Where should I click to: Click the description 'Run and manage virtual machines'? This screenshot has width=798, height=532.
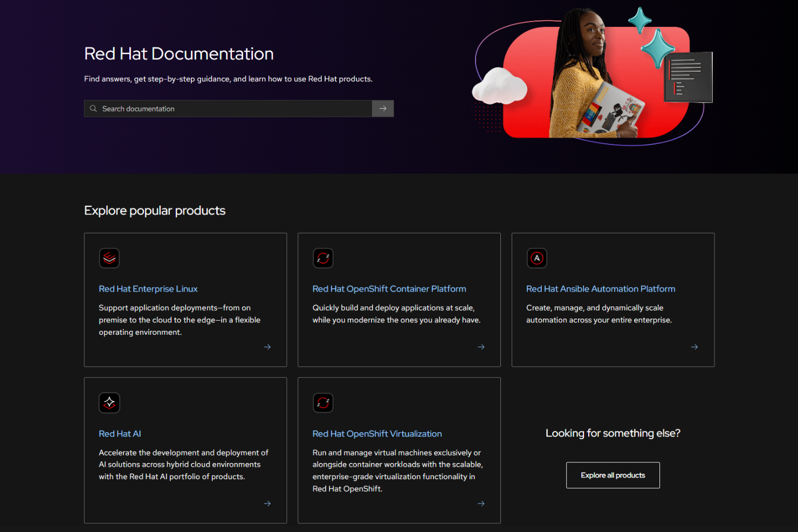click(398, 471)
